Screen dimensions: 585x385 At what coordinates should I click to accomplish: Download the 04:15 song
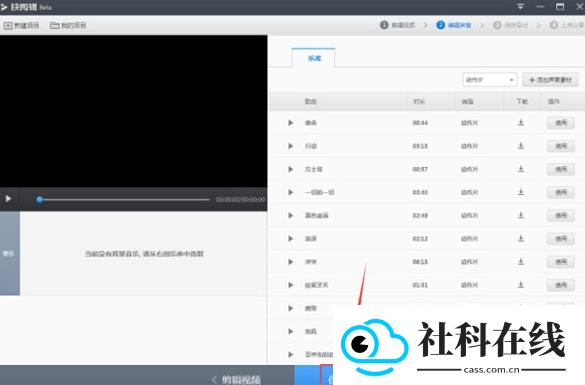pos(521,261)
